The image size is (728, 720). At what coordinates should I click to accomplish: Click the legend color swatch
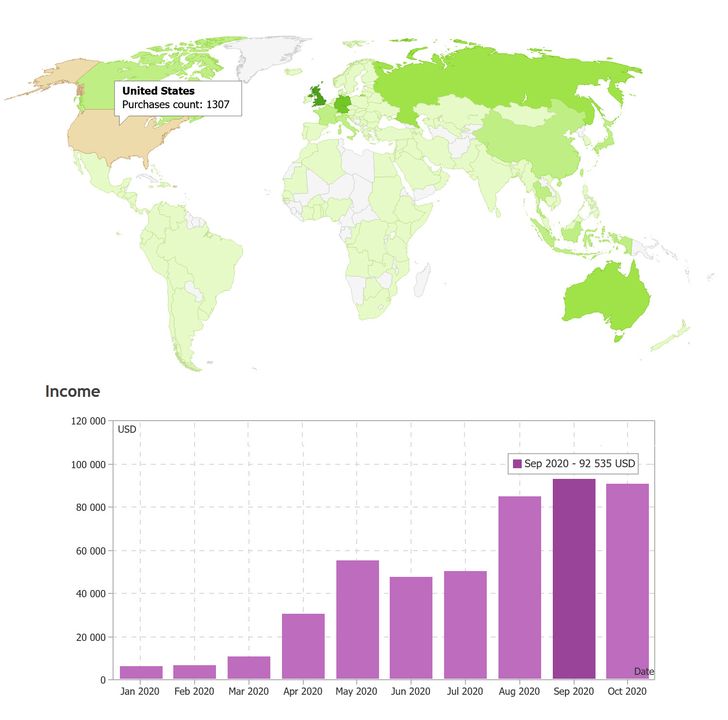point(517,463)
